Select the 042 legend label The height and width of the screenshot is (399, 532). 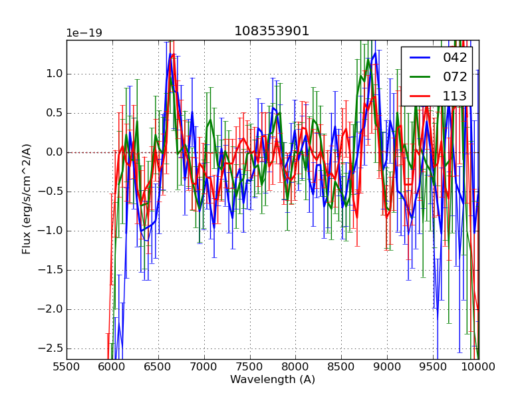click(x=455, y=58)
